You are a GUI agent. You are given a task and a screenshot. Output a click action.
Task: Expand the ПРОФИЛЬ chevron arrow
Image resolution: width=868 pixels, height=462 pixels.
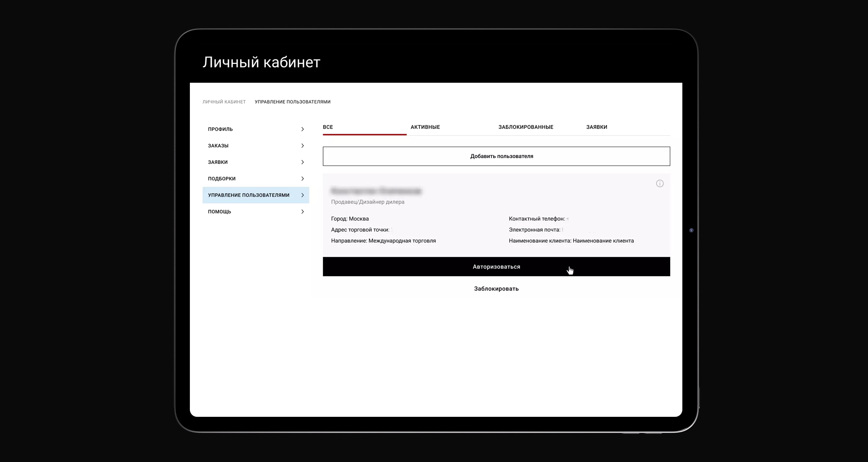click(302, 129)
